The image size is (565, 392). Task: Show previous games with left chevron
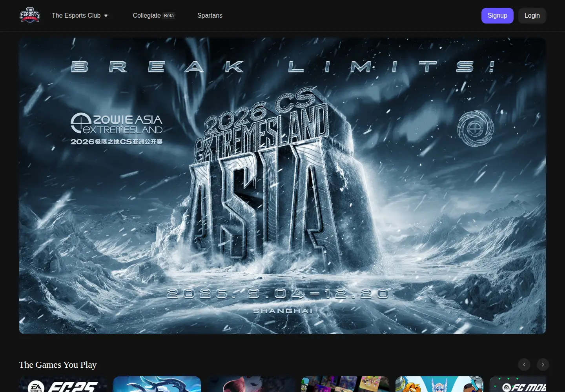click(524, 365)
